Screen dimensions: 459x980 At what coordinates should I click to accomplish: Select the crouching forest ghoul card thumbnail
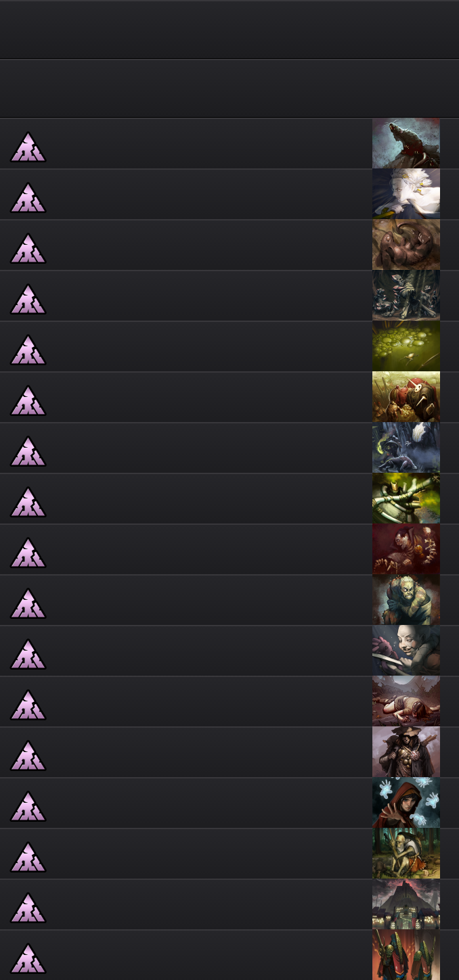(x=406, y=854)
